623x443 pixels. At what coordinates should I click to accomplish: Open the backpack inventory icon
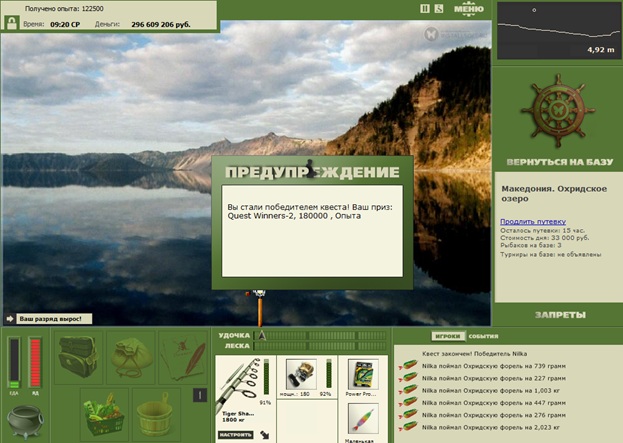click(78, 357)
